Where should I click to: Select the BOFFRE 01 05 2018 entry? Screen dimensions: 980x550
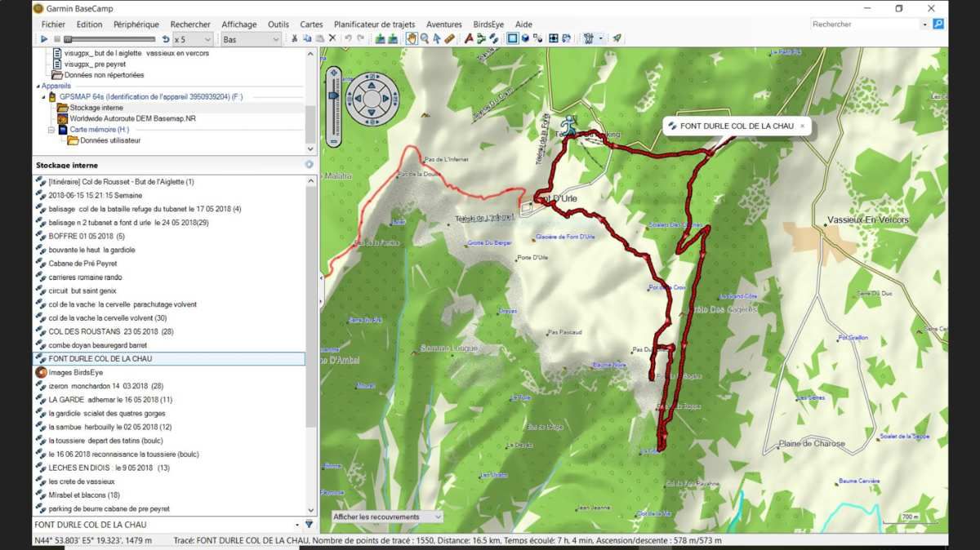(x=87, y=236)
